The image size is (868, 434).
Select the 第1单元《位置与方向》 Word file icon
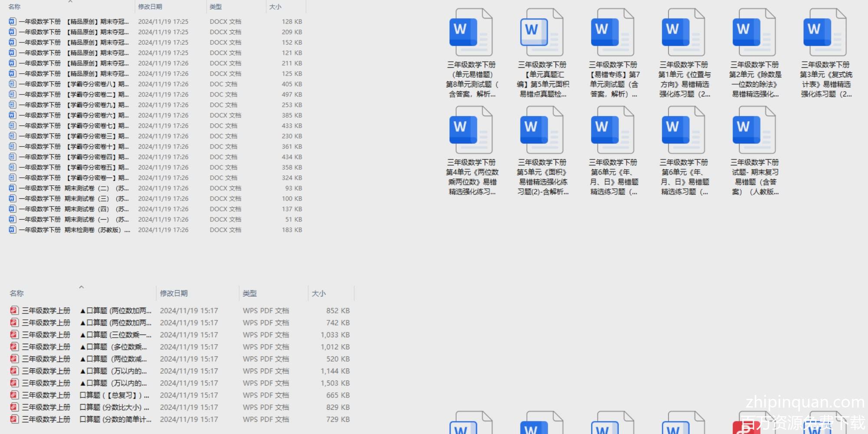pyautogui.click(x=683, y=33)
